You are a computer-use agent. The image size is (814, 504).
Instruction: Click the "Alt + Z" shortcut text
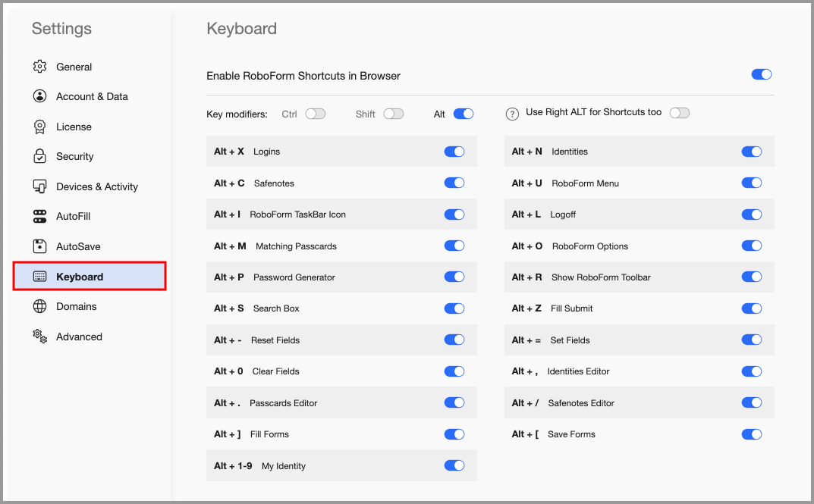click(526, 308)
